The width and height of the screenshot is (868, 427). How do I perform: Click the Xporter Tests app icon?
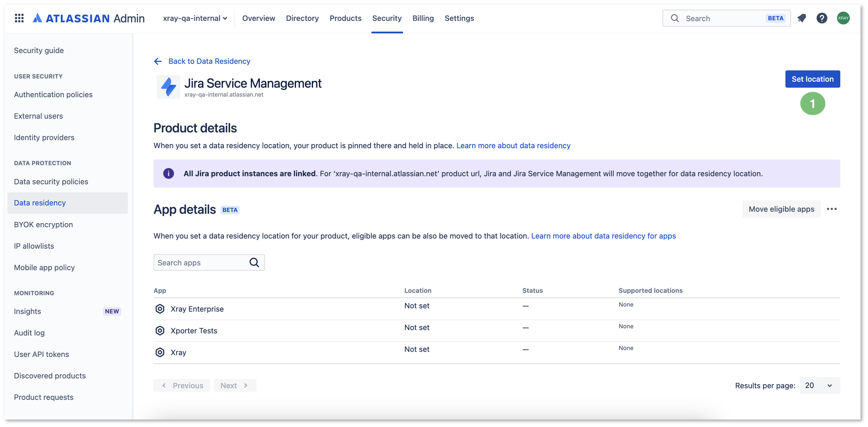coord(160,331)
